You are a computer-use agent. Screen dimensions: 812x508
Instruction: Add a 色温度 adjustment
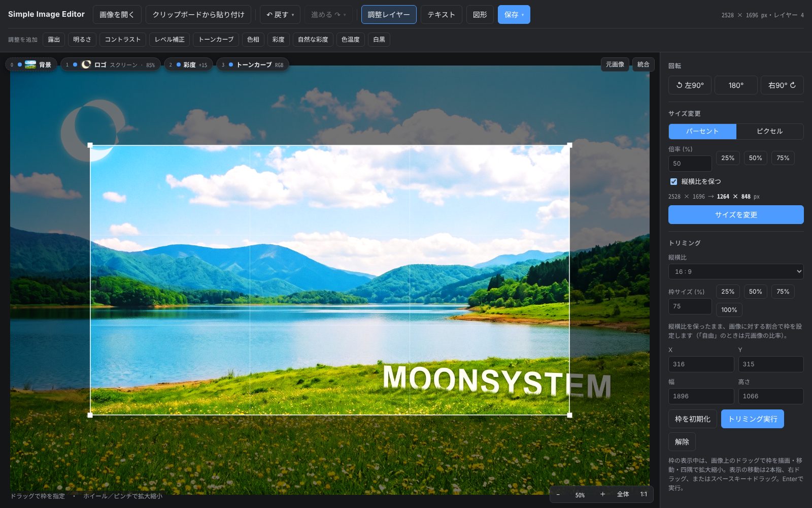(351, 40)
